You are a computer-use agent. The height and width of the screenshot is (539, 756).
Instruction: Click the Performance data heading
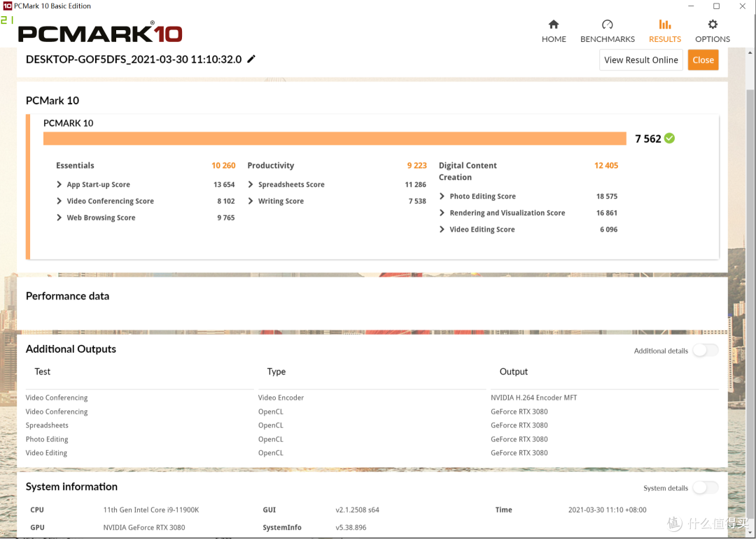(x=67, y=296)
